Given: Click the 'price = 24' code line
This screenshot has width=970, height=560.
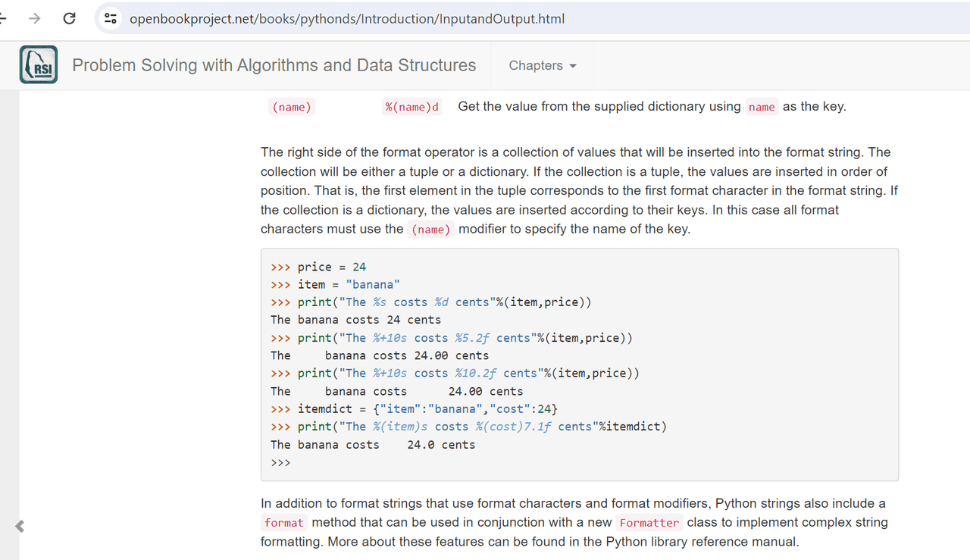Looking at the screenshot, I should pyautogui.click(x=331, y=267).
